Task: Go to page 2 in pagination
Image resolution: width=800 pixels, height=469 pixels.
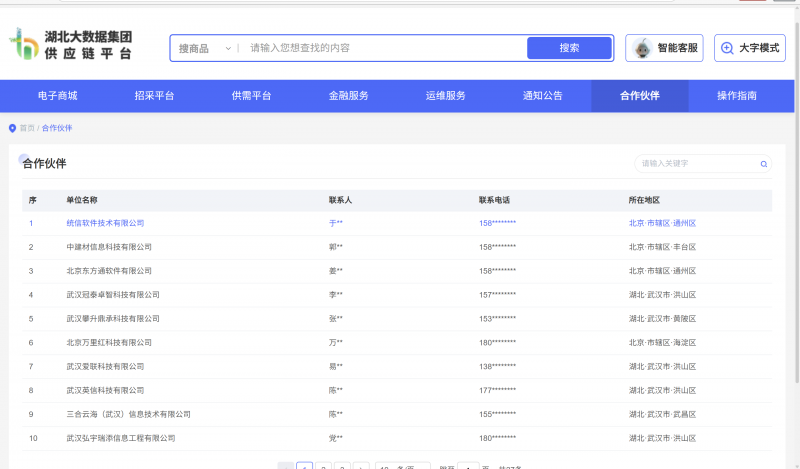Action: [x=323, y=466]
